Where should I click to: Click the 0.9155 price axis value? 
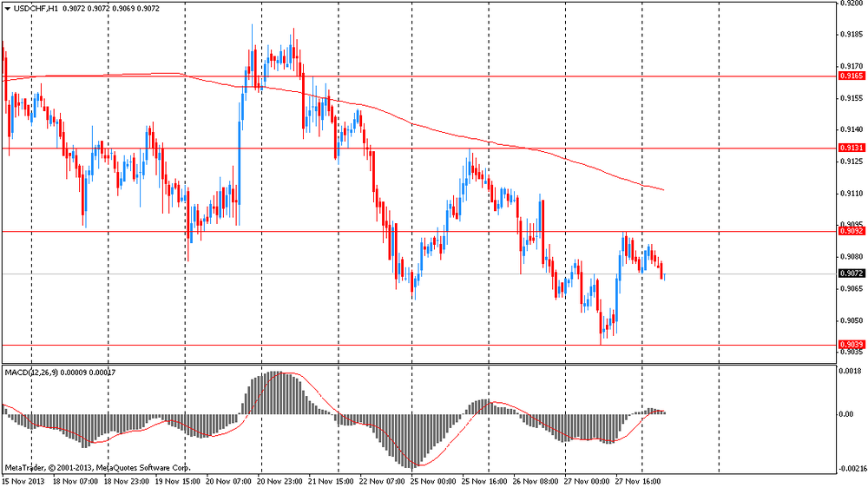pos(852,98)
